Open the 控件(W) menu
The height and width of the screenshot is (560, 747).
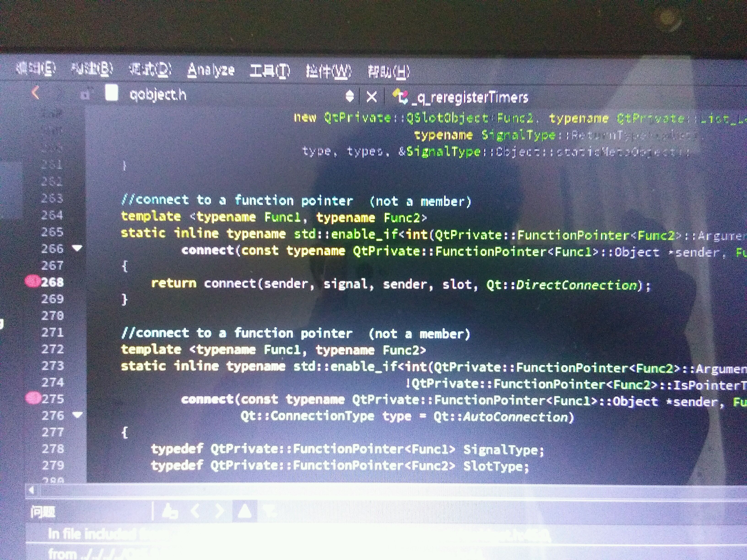[329, 71]
